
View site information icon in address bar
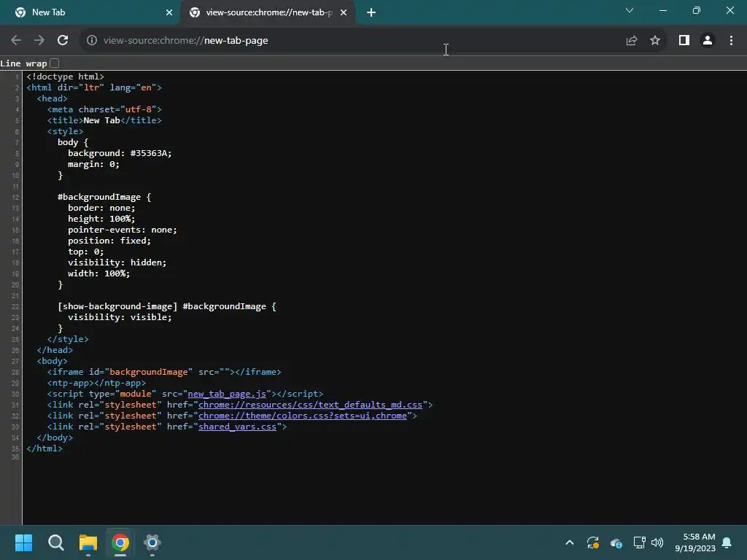[92, 41]
